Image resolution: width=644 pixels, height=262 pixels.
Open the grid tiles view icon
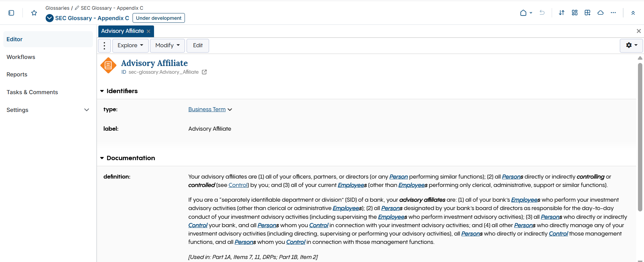click(575, 13)
